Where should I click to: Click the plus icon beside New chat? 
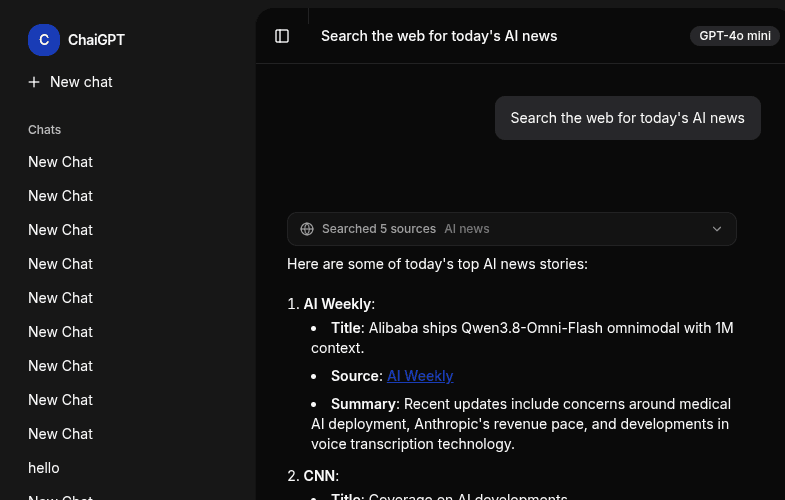pyautogui.click(x=34, y=82)
